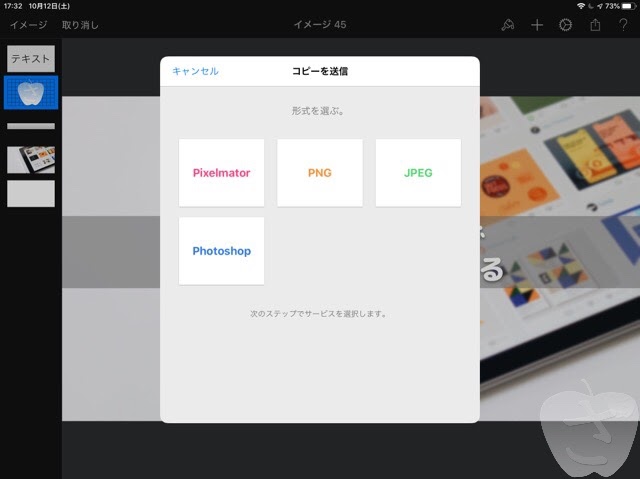Tap 取り消し to undo
Screen dimensions: 640x479
click(x=80, y=25)
